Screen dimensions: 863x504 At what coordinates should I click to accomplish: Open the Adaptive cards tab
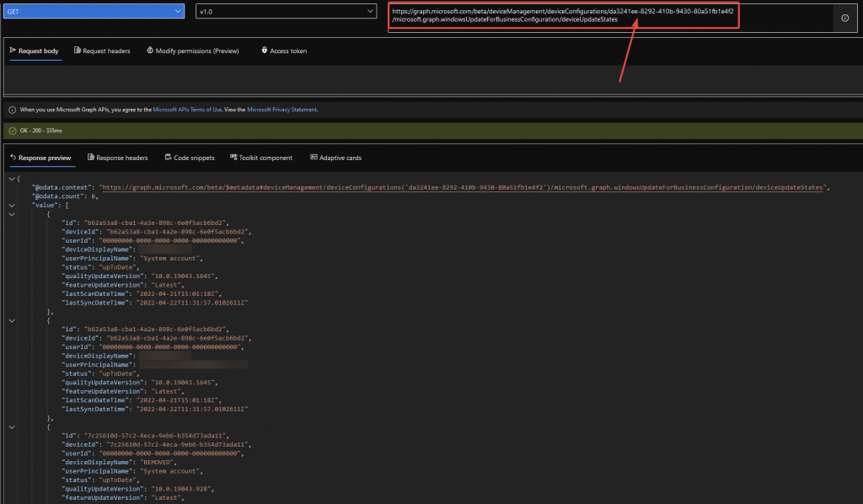(x=336, y=158)
